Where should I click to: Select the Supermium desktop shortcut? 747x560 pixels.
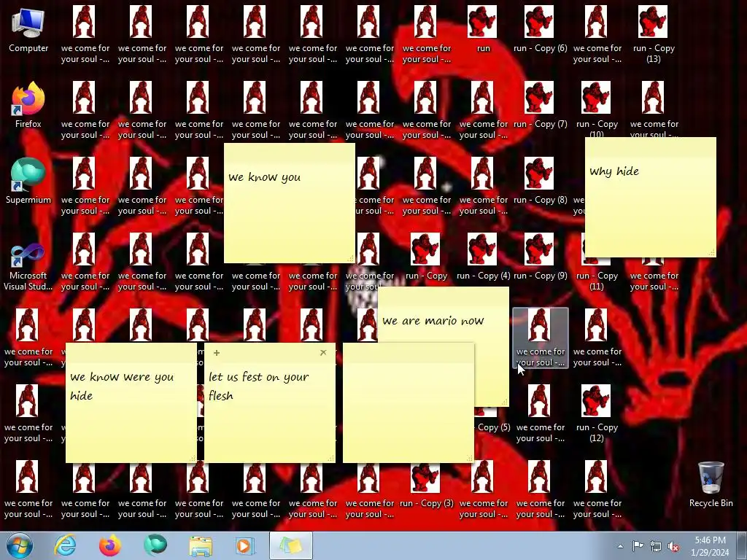[28, 181]
